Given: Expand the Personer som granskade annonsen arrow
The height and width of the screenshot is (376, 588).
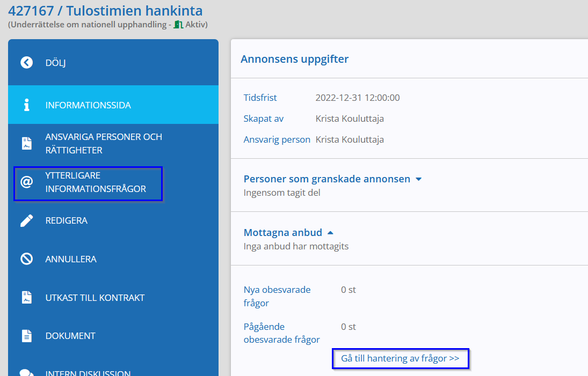Looking at the screenshot, I should 419,179.
